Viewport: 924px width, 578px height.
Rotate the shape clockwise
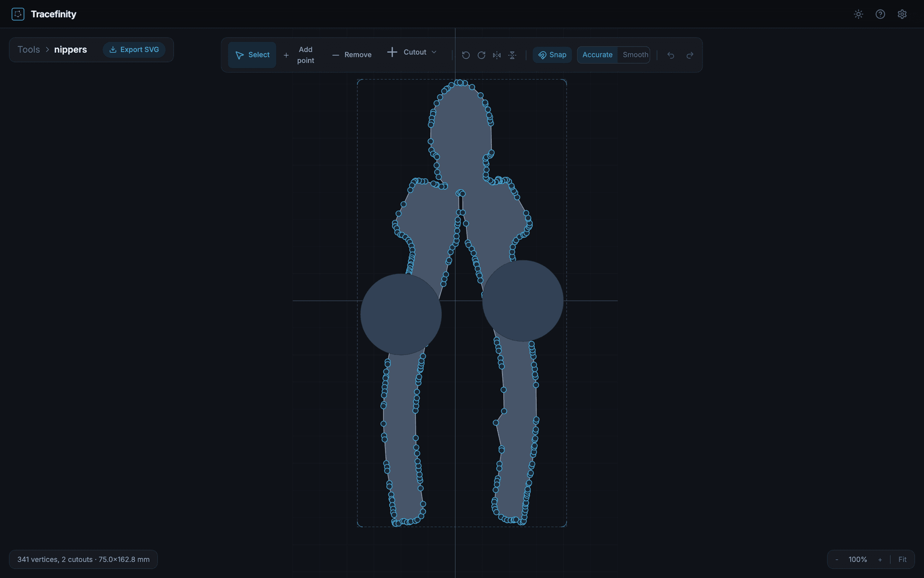coord(481,55)
